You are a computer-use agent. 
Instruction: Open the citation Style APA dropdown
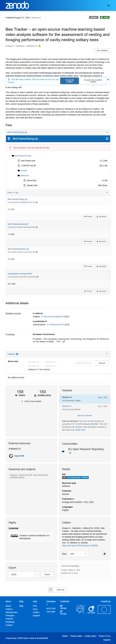78,554
